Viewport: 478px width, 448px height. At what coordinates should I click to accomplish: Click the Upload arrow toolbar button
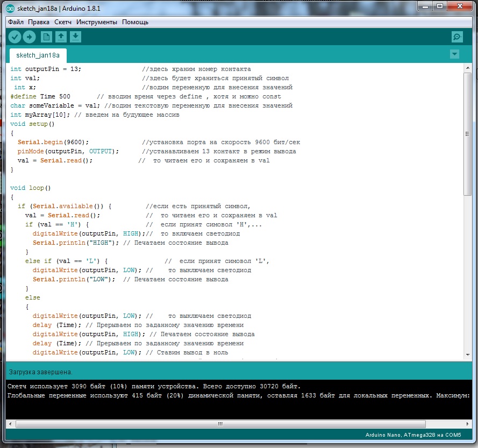[x=29, y=37]
